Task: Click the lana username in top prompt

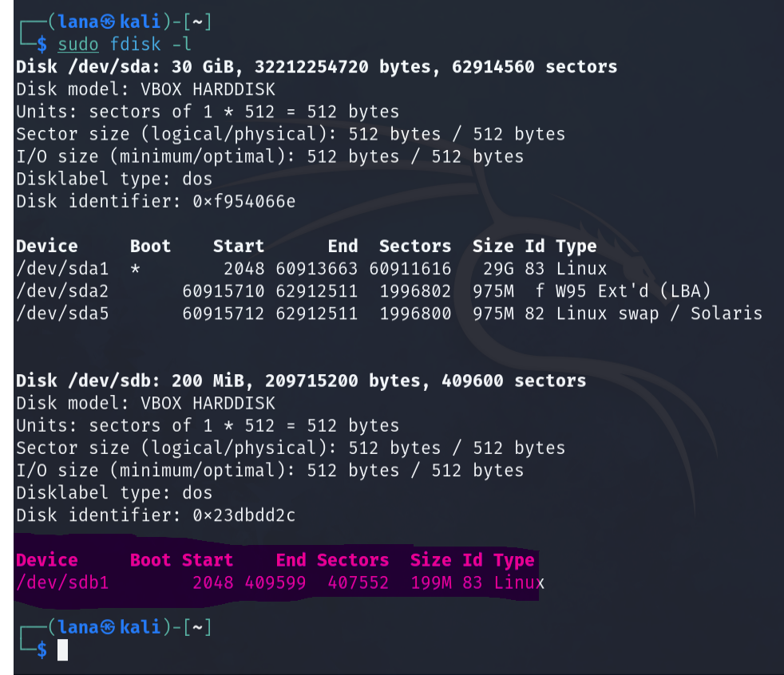Action: tap(78, 22)
